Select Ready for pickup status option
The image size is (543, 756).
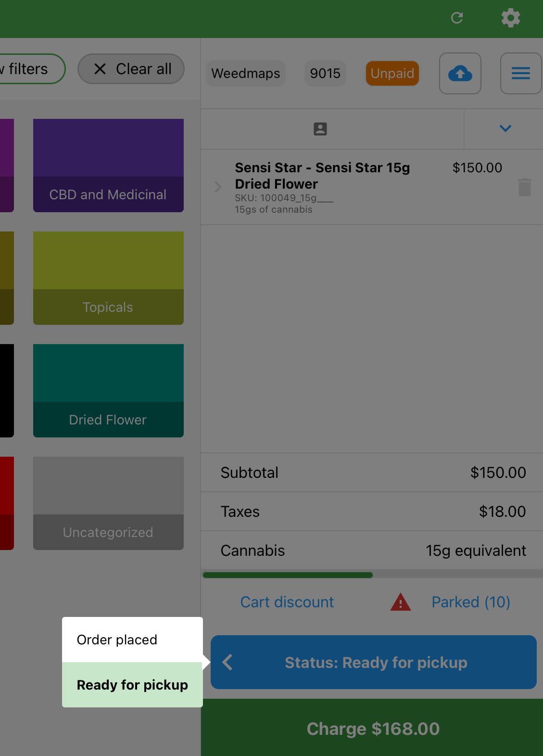[x=132, y=685]
